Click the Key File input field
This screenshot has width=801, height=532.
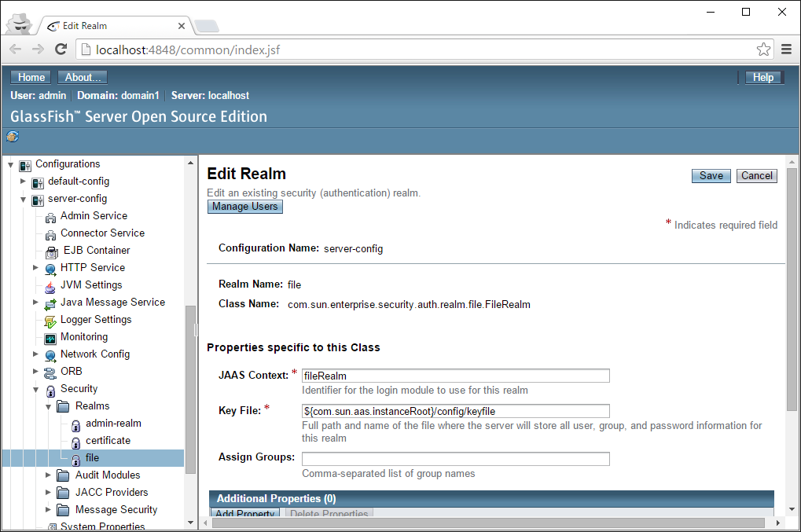click(456, 411)
